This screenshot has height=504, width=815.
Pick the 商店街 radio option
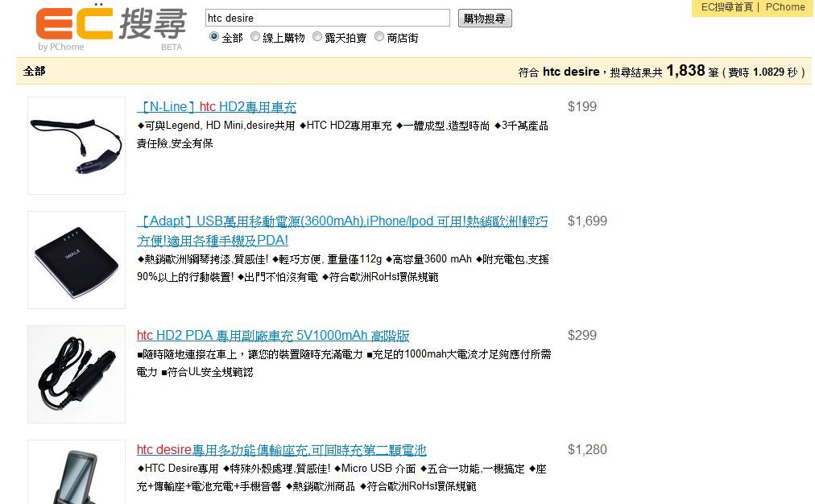pyautogui.click(x=379, y=37)
